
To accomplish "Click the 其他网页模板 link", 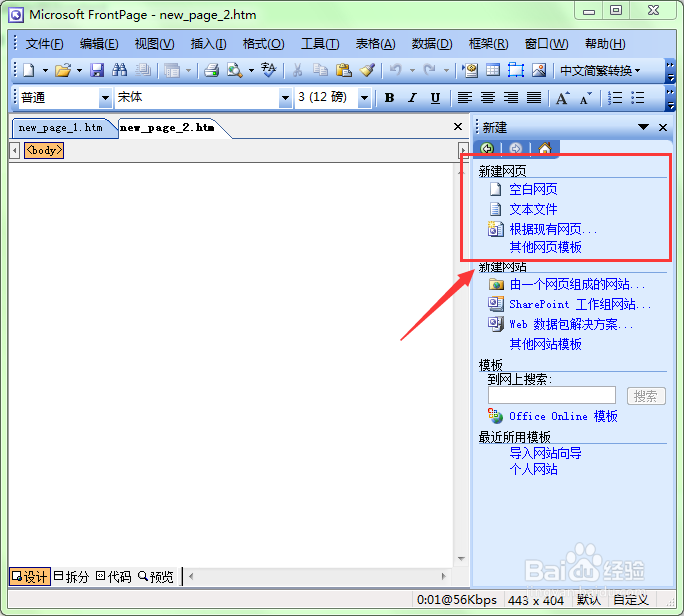I will coord(545,247).
